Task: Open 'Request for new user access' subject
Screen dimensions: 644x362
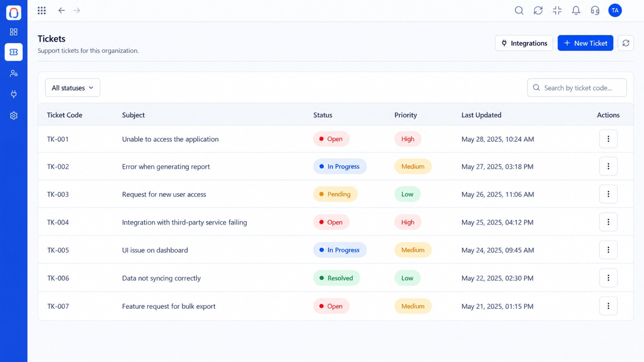Action: pos(164,194)
